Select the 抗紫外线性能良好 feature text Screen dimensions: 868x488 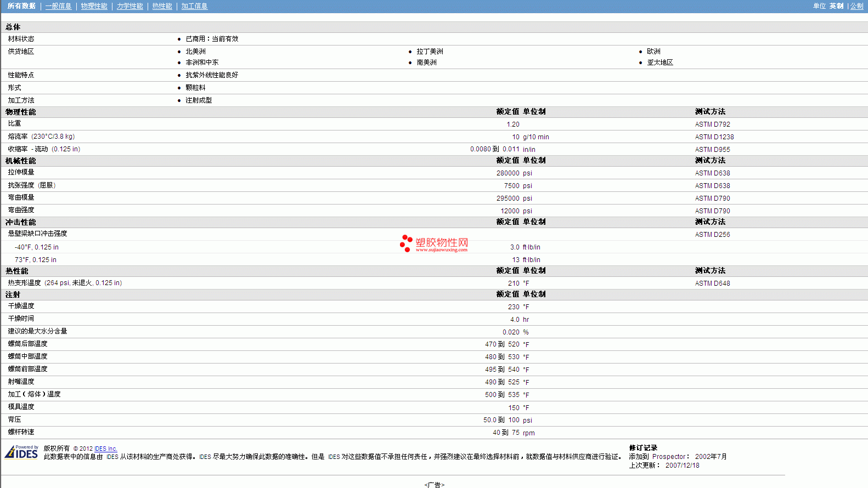pyautogui.click(x=212, y=75)
